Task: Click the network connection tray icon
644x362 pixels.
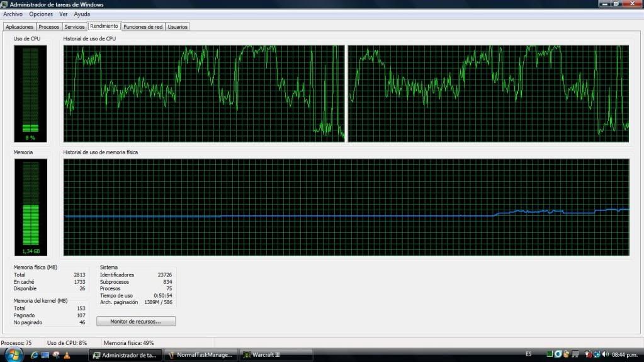Action: coord(596,354)
